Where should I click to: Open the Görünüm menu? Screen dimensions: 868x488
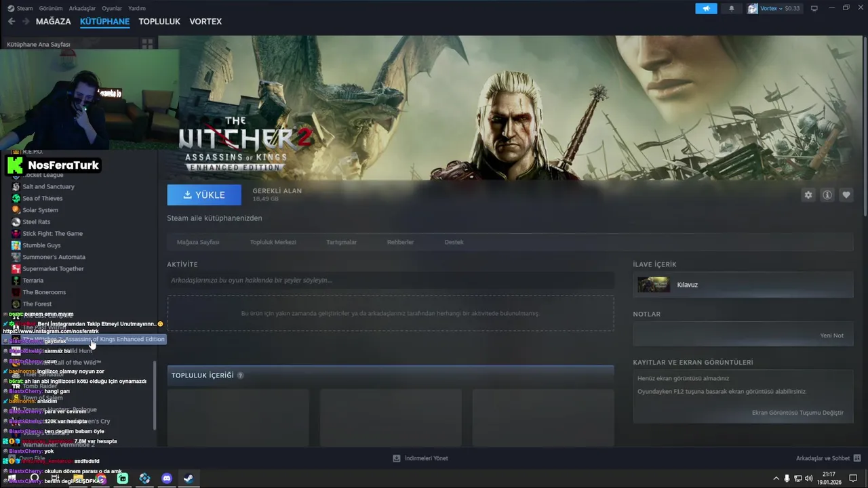(x=51, y=8)
